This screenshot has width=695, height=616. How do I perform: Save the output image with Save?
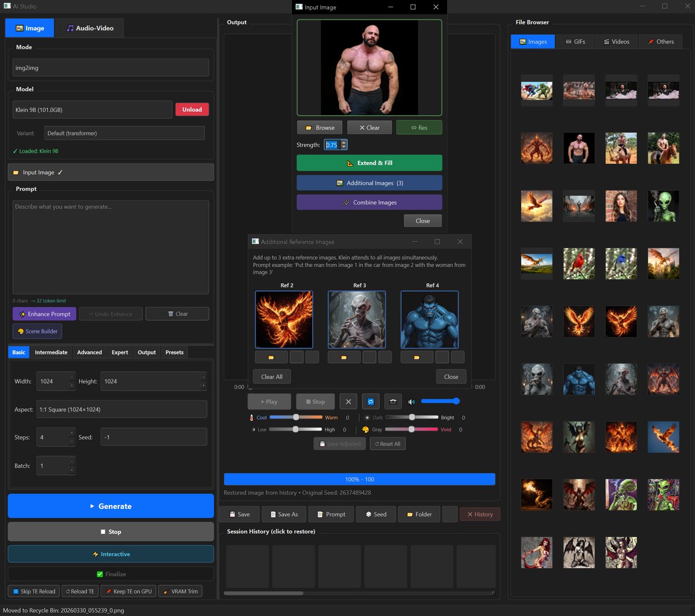[239, 514]
